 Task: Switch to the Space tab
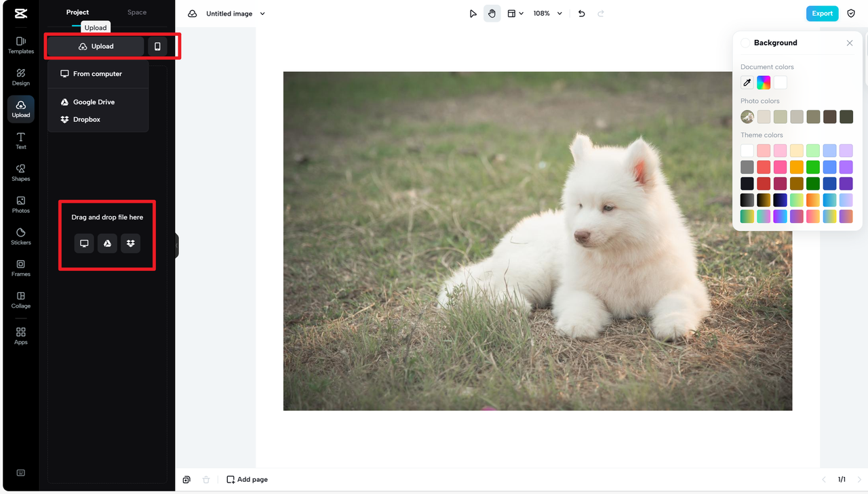coord(136,12)
